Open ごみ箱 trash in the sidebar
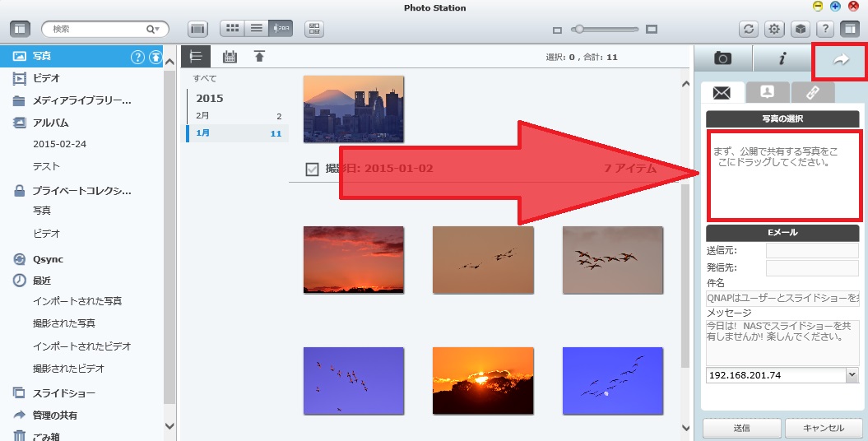The width and height of the screenshot is (868, 441). coord(46,436)
